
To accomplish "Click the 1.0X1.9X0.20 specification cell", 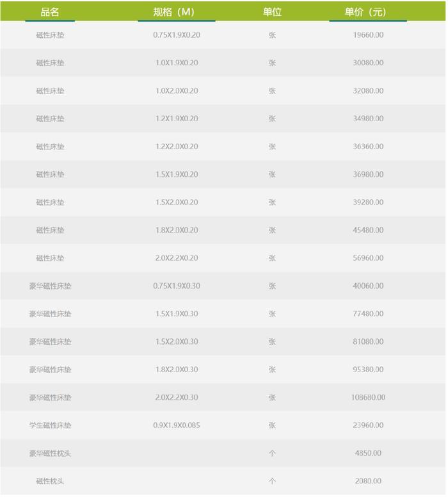I will point(176,63).
